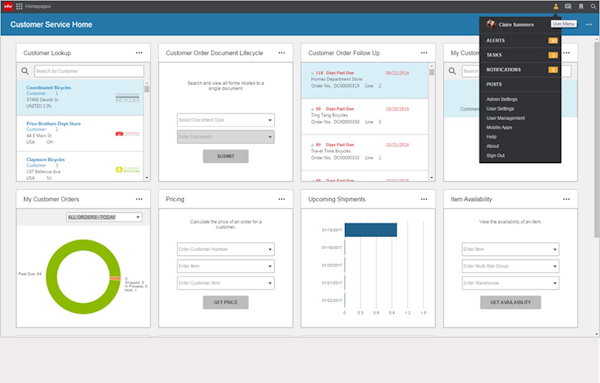Click the User Menu person icon
This screenshot has height=383, width=600.
pos(556,6)
